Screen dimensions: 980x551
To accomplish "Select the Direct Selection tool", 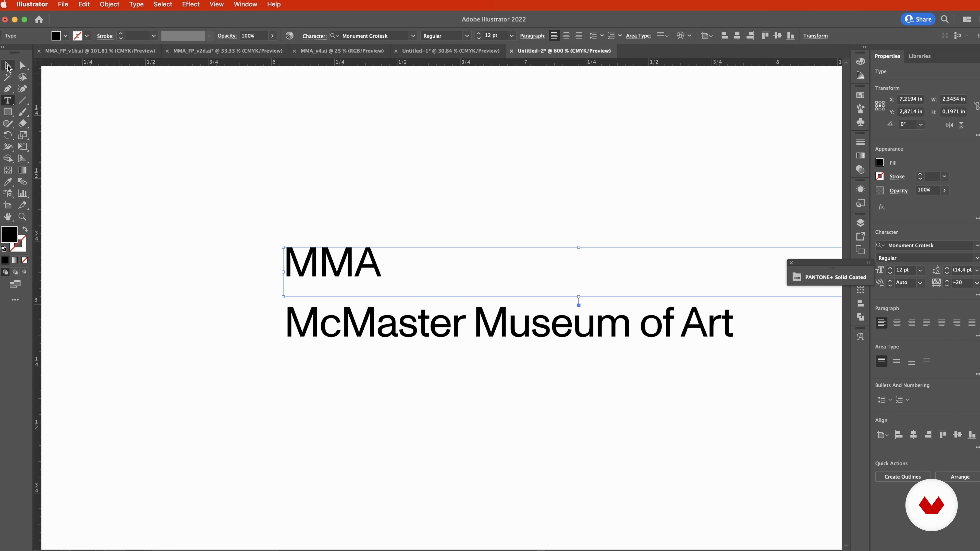I will click(x=23, y=66).
